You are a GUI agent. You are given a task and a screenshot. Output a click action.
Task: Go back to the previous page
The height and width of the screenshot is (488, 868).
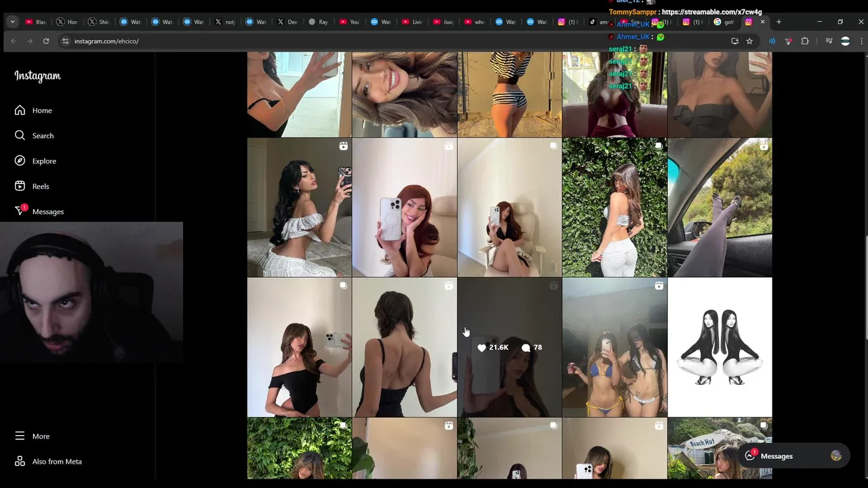pos(13,41)
